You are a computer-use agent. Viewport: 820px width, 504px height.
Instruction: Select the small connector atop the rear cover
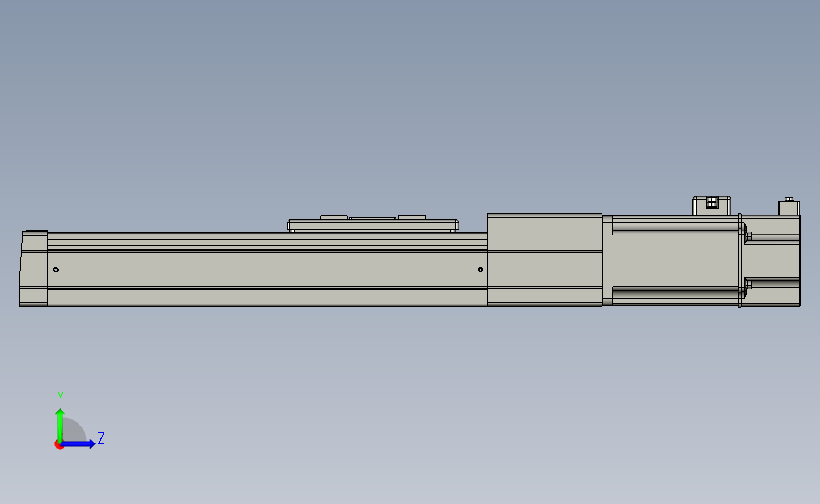789,206
